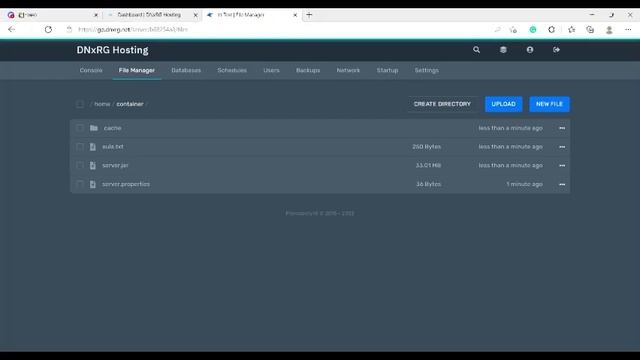Click the server.properties file icon

[93, 184]
